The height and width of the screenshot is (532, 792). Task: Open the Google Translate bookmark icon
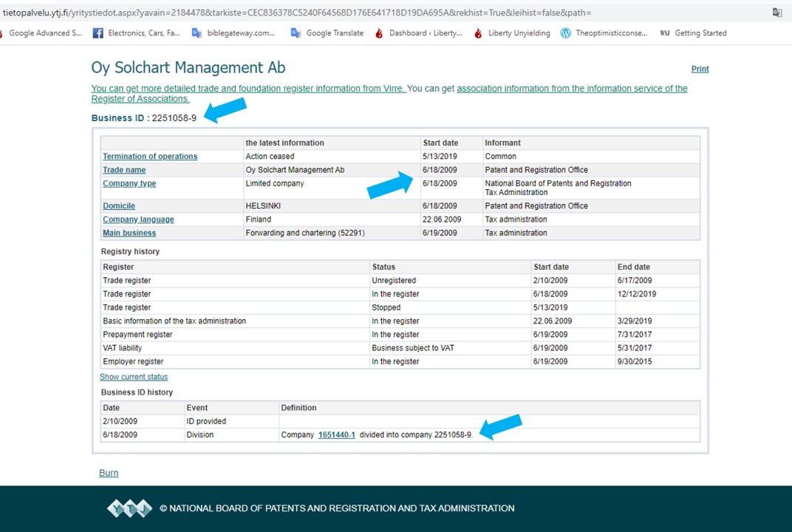pyautogui.click(x=296, y=33)
